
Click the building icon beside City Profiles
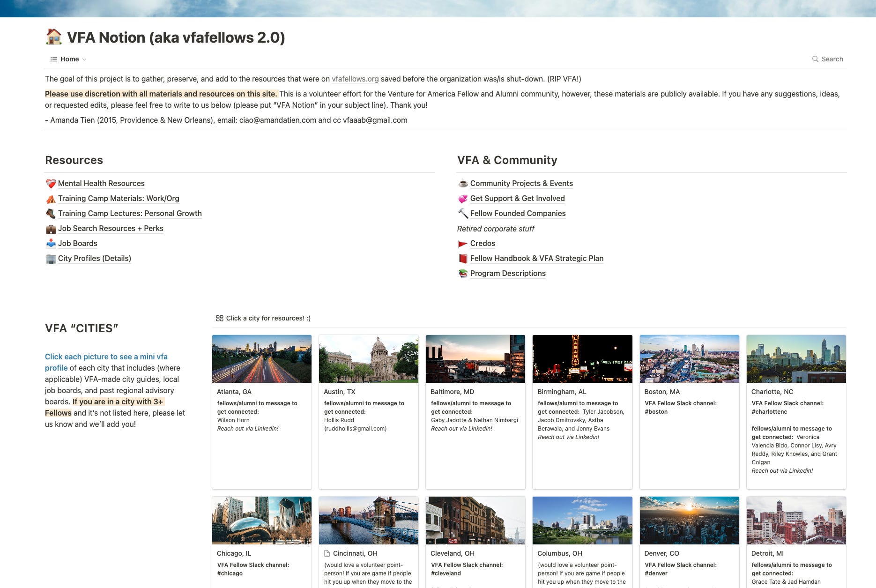tap(51, 259)
